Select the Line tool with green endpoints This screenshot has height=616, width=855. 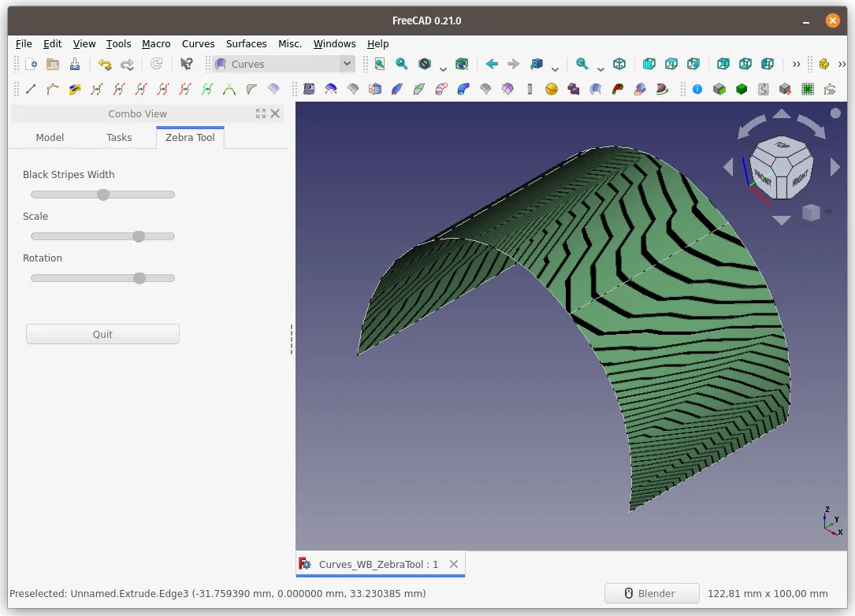tap(31, 89)
